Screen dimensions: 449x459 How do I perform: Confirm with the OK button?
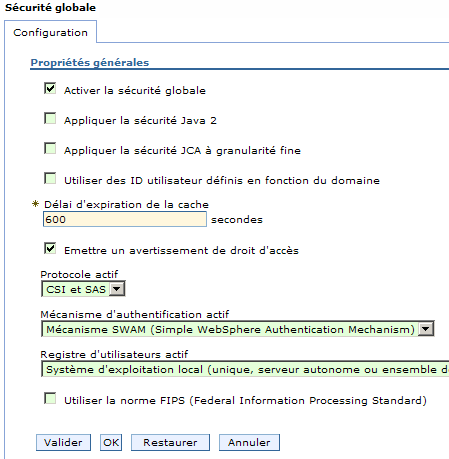(111, 443)
